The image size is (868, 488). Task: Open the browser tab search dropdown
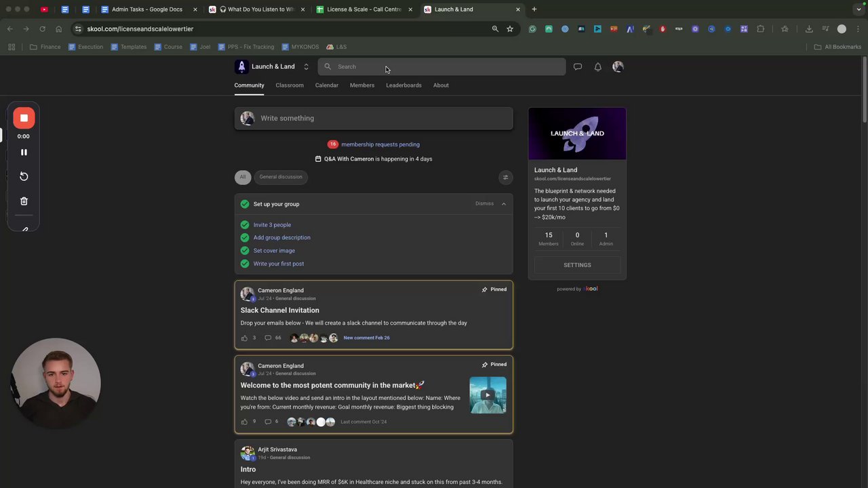point(859,9)
